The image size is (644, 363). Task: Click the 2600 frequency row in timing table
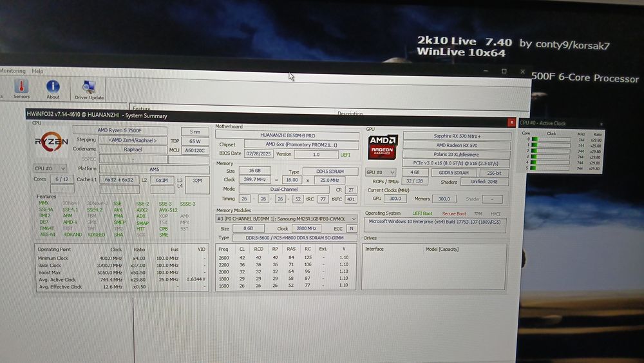pyautogui.click(x=284, y=258)
